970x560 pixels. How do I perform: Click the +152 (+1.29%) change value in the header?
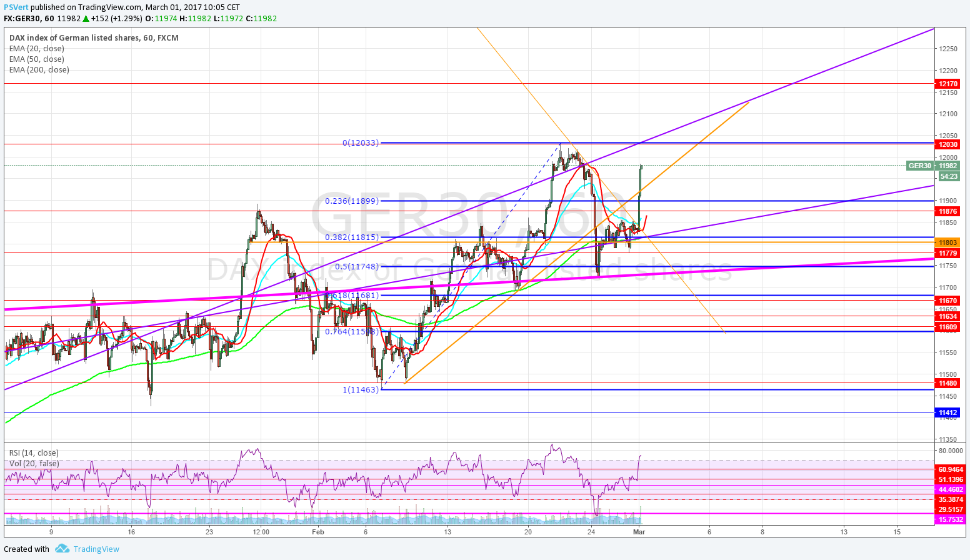(117, 18)
